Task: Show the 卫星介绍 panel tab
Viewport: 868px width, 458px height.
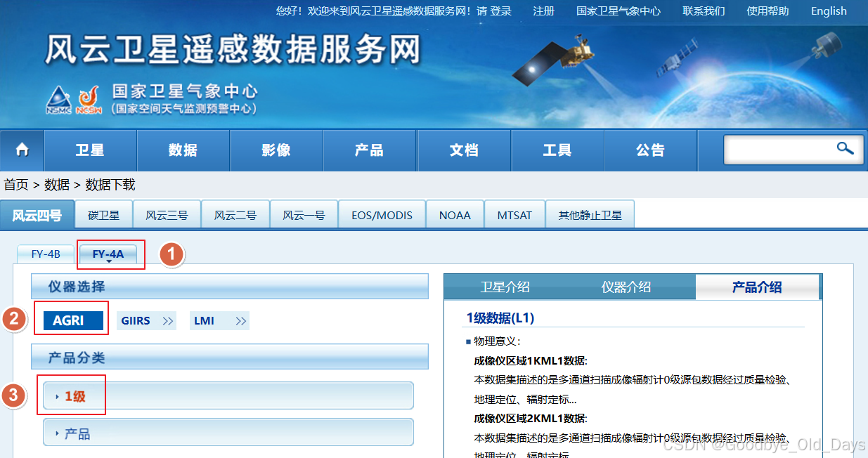Action: [505, 287]
